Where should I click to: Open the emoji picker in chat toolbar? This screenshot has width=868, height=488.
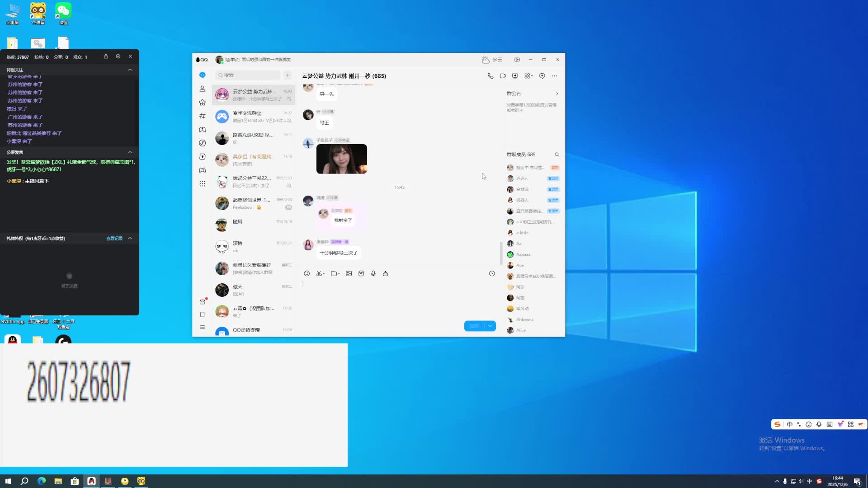[307, 273]
